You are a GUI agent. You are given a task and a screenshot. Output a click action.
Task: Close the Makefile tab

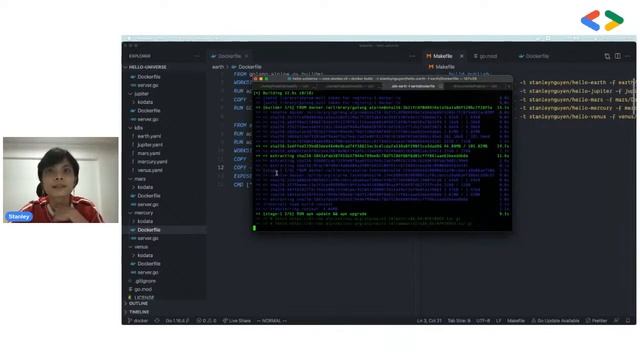(462, 56)
